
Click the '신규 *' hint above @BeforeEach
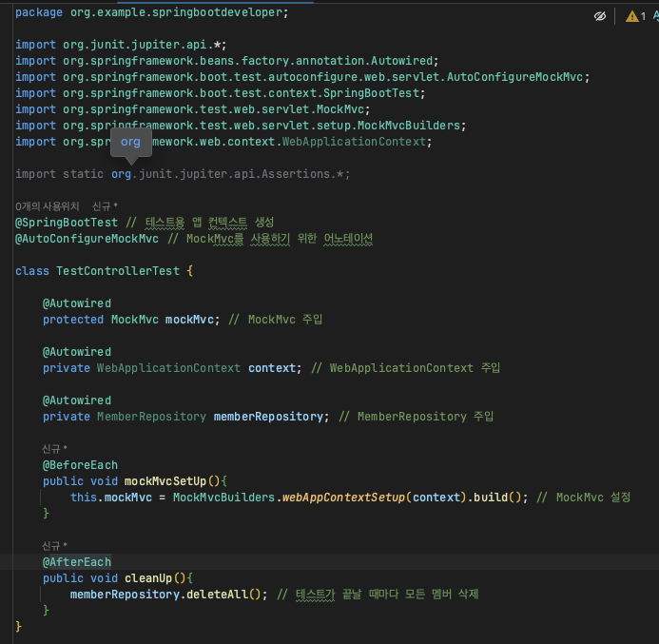[x=54, y=449]
